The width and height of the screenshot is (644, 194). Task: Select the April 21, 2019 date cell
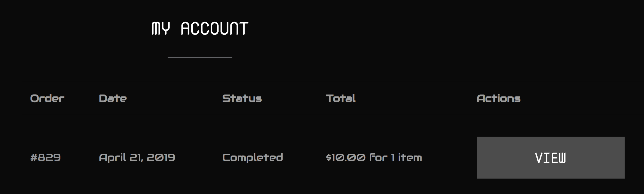[137, 158]
